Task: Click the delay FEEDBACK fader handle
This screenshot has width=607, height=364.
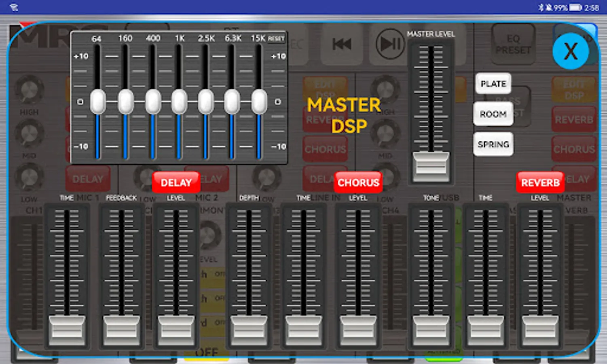Action: pyautogui.click(x=121, y=330)
